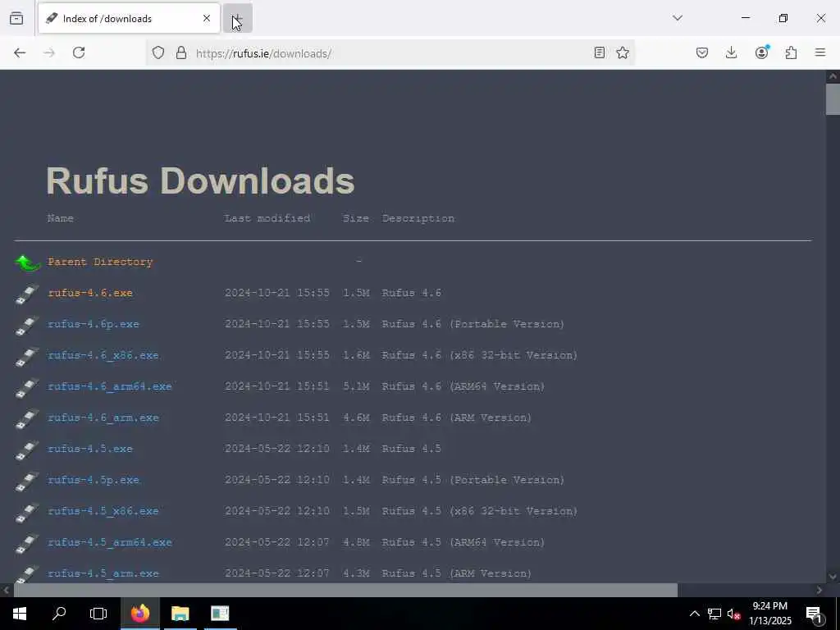The image size is (840, 630).
Task: Open clock showing 9:24 PM
Action: [770, 614]
